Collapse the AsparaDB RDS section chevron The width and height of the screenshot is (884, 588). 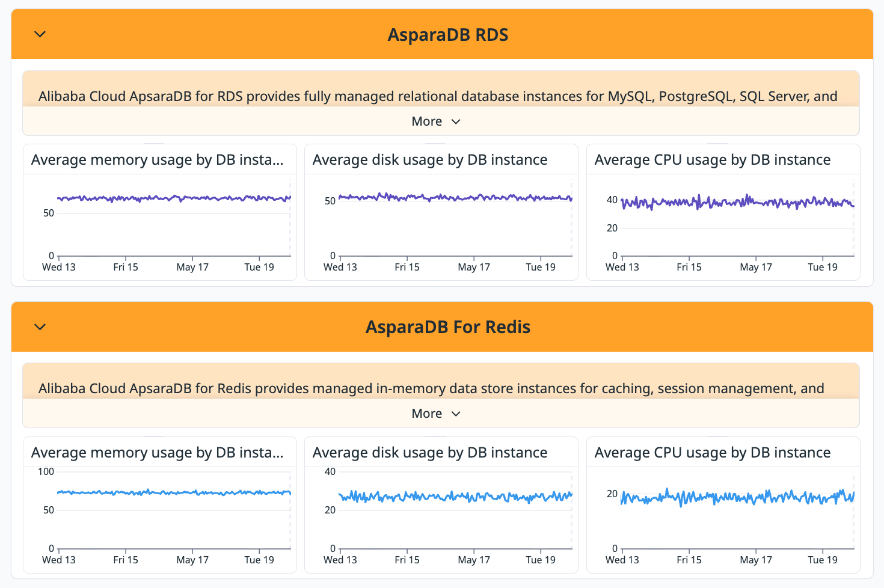[40, 34]
